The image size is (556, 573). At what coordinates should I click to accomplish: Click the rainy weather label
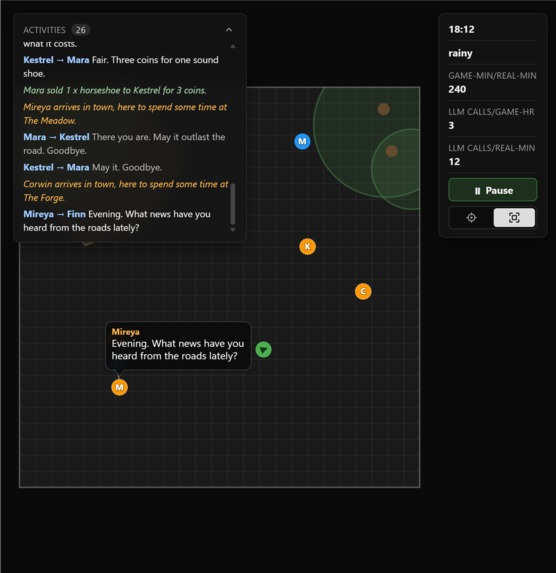tap(460, 53)
